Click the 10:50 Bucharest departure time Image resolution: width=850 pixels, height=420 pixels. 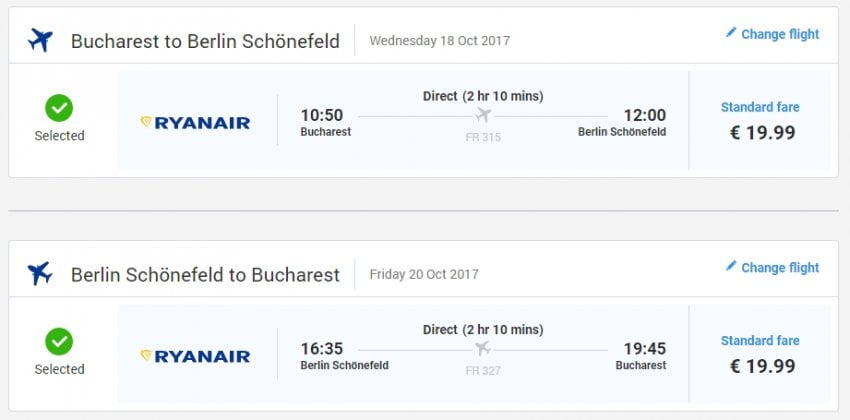322,115
